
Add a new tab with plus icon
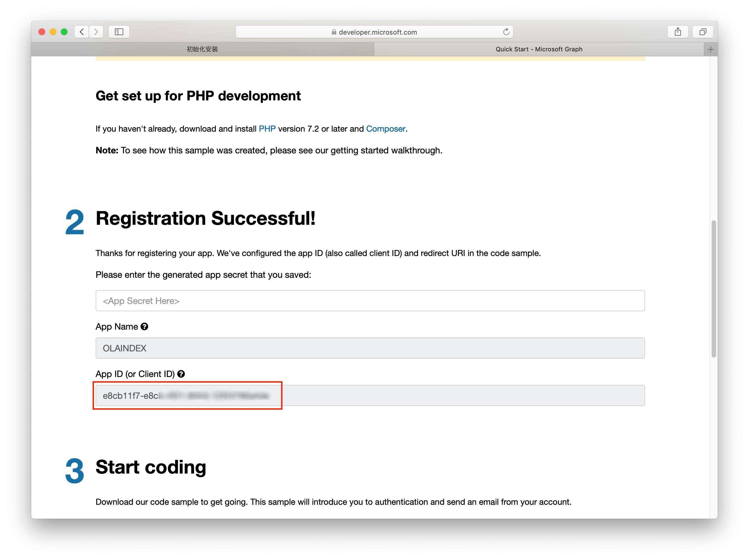[x=711, y=49]
